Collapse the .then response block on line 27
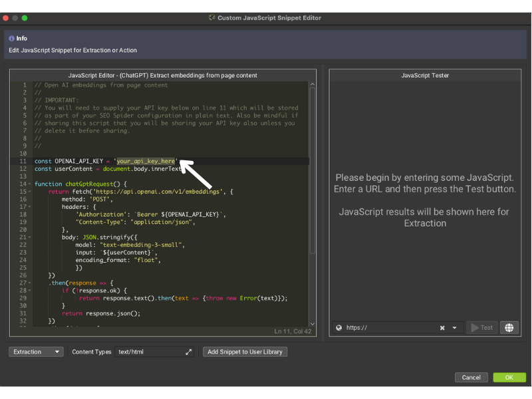 [x=29, y=283]
